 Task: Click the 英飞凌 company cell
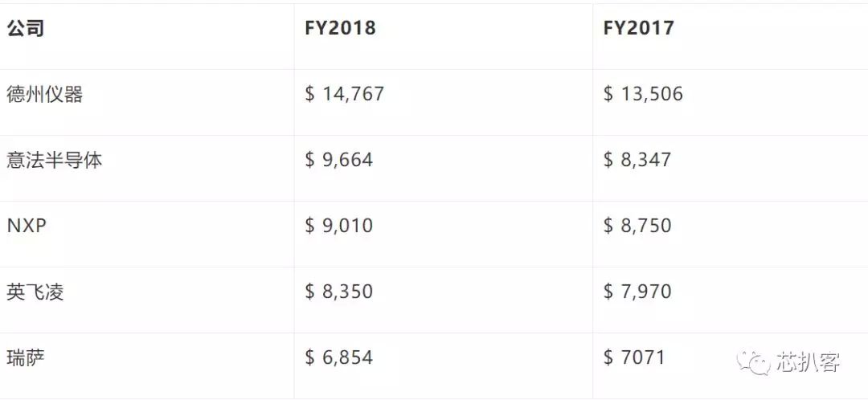[x=35, y=292]
